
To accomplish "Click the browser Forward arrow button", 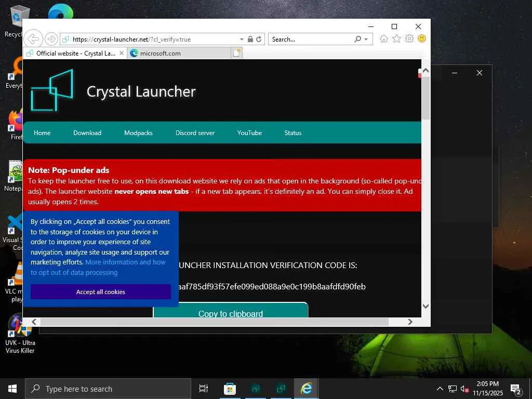I will [x=51, y=39].
